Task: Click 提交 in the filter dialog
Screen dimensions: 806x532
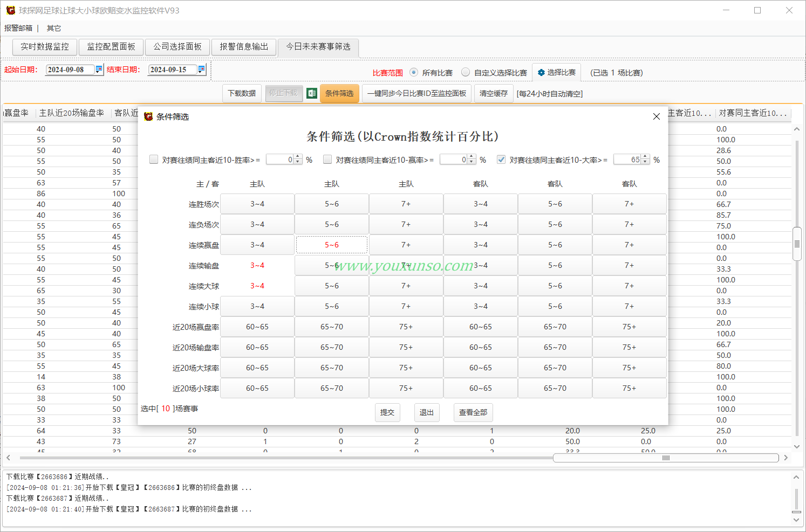Action: [x=387, y=412]
